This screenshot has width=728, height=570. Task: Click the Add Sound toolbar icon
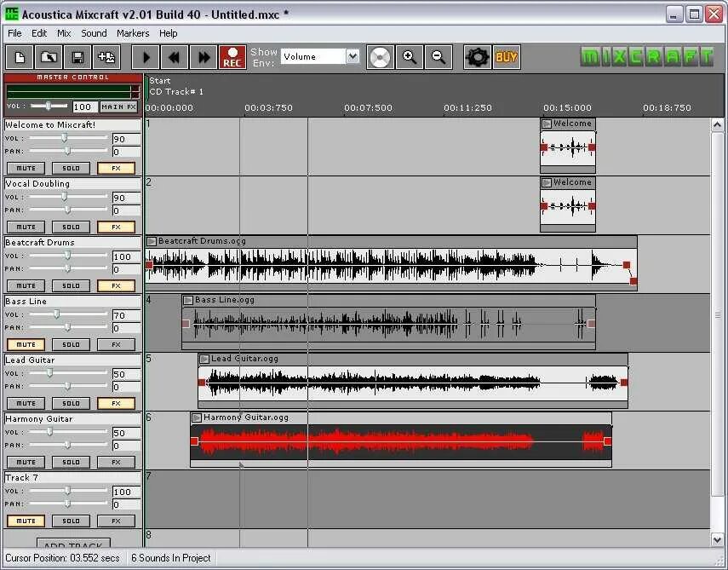[106, 57]
